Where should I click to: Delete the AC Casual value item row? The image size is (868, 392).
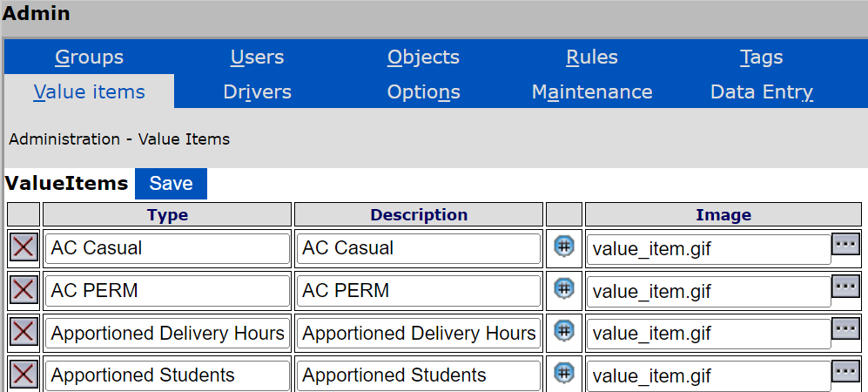point(24,247)
